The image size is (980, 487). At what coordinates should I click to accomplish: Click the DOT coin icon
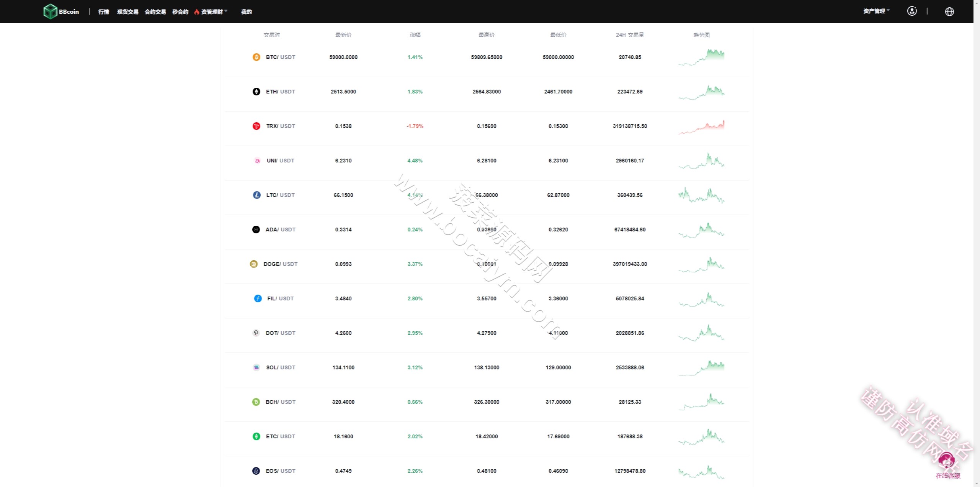[256, 333]
